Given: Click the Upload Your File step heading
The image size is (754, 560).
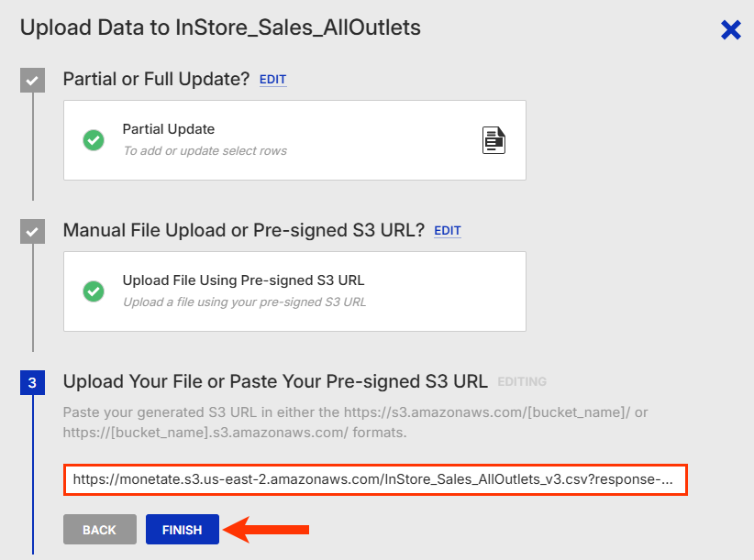Looking at the screenshot, I should click(x=274, y=381).
